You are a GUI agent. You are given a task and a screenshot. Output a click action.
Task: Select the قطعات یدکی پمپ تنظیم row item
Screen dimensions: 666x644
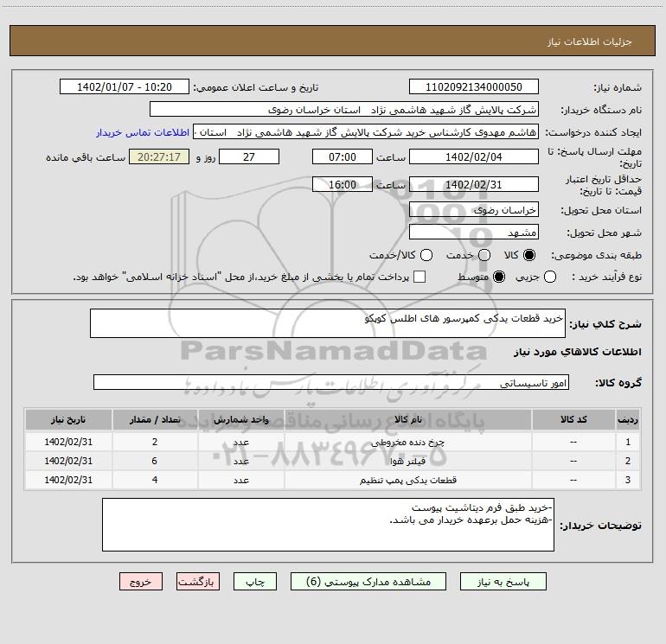click(x=407, y=480)
